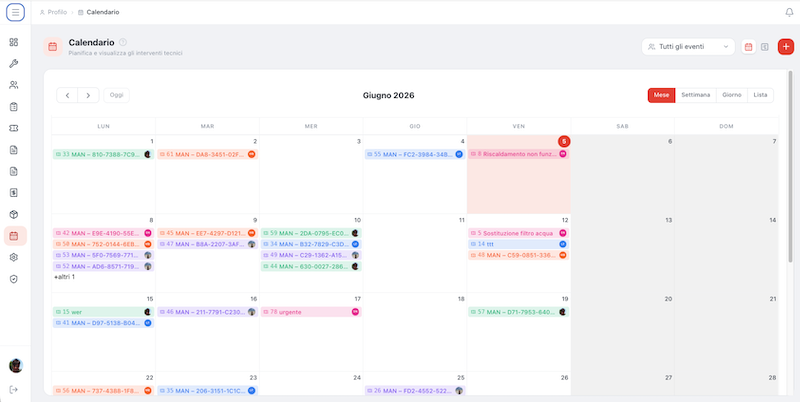Viewport: 800px width, 402px height.
Task: Open event 49 MAN – C29-1362
Action: point(311,255)
